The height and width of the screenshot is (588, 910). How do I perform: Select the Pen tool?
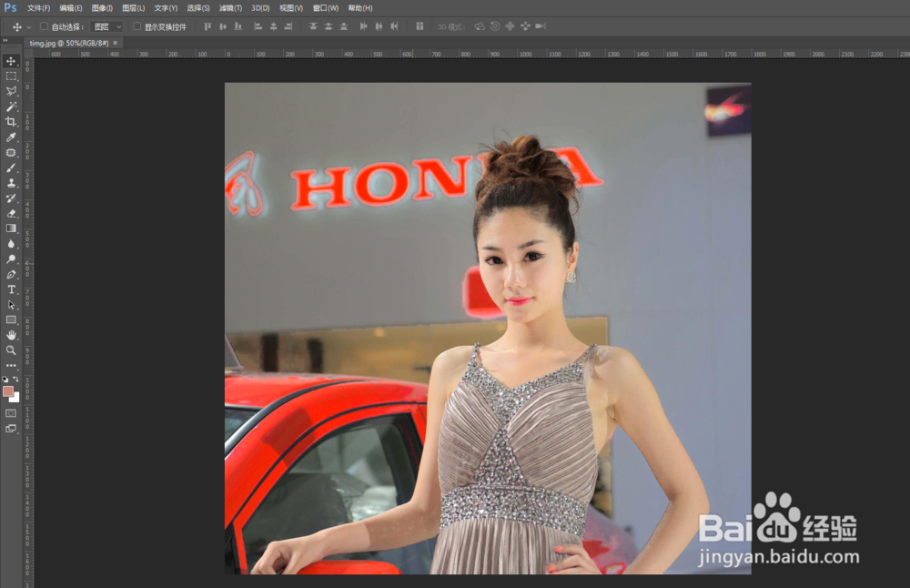10,274
